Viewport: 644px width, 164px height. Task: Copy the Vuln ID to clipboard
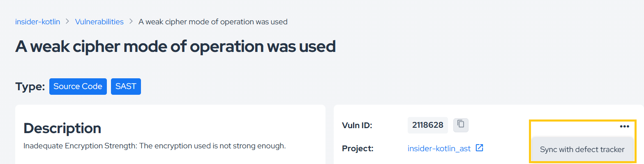461,125
